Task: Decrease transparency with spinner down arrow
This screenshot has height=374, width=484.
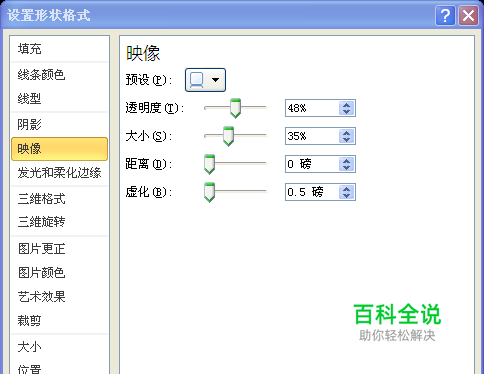Action: coord(347,112)
